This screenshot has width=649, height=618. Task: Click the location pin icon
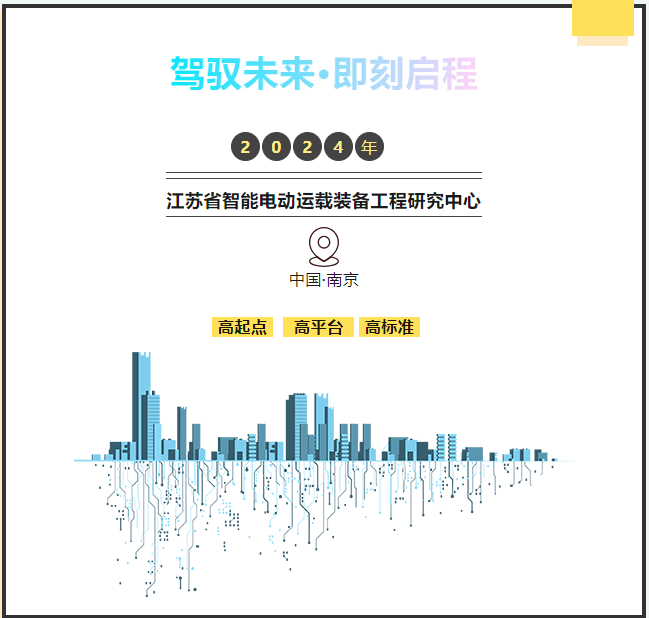coord(324,245)
